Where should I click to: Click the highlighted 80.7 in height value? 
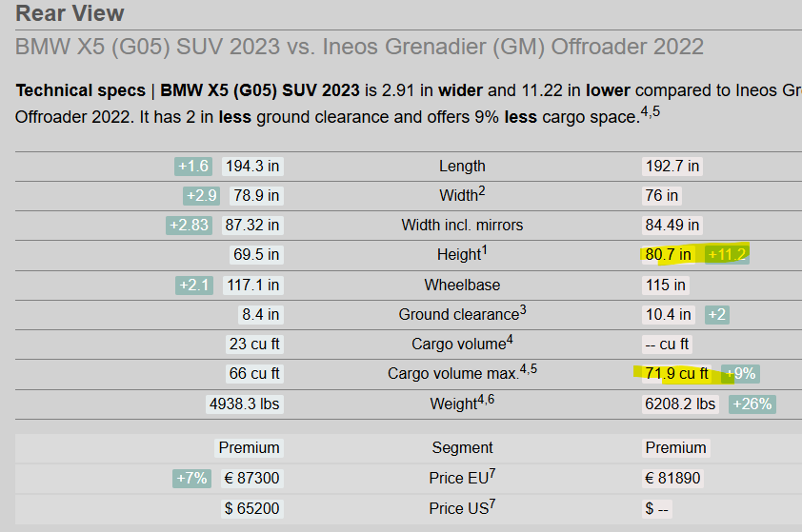tap(669, 254)
